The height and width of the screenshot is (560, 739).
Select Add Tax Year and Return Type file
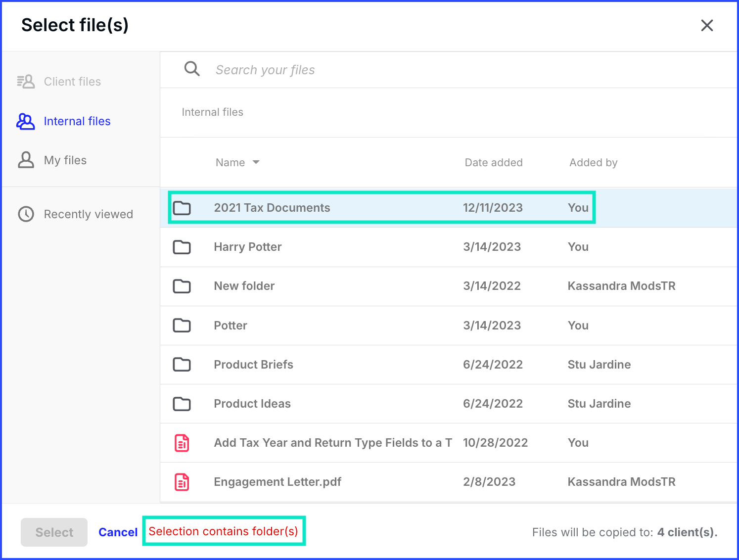333,443
